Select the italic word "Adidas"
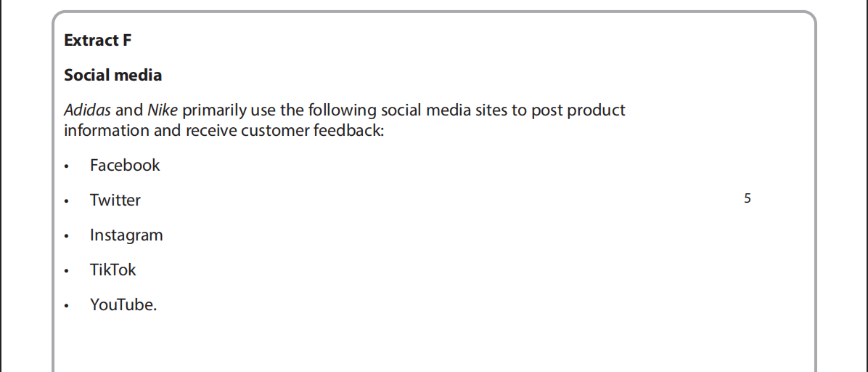Viewport: 868px width, 372px height. 87,110
